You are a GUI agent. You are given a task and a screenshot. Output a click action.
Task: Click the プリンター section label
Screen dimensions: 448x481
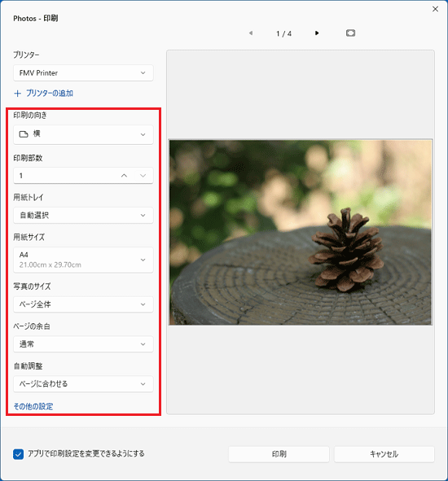(26, 55)
